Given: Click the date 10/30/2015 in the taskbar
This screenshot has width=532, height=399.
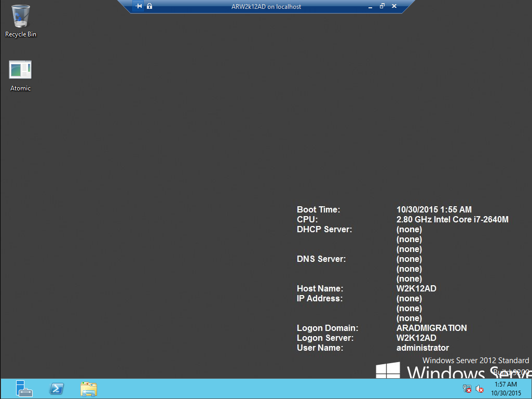Looking at the screenshot, I should [x=506, y=393].
